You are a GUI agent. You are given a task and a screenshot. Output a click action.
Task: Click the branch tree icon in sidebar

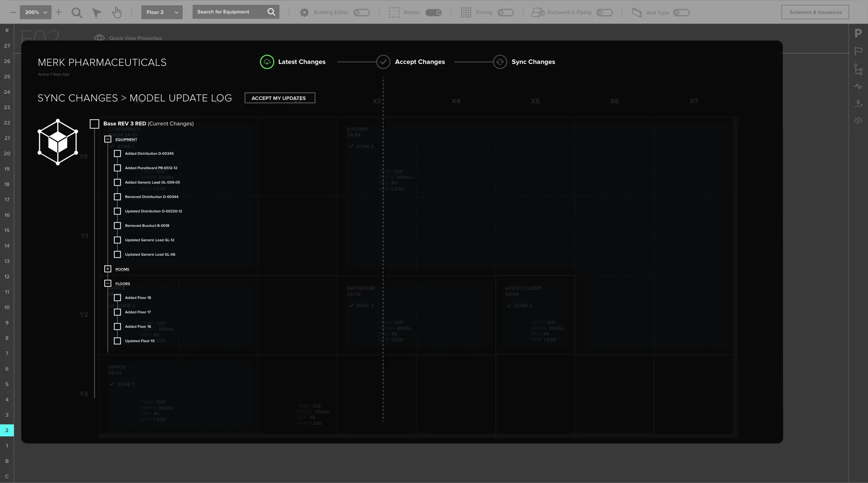point(858,69)
